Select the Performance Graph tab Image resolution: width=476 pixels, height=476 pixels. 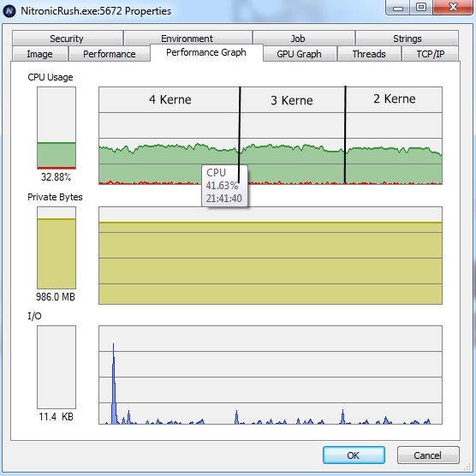point(206,52)
